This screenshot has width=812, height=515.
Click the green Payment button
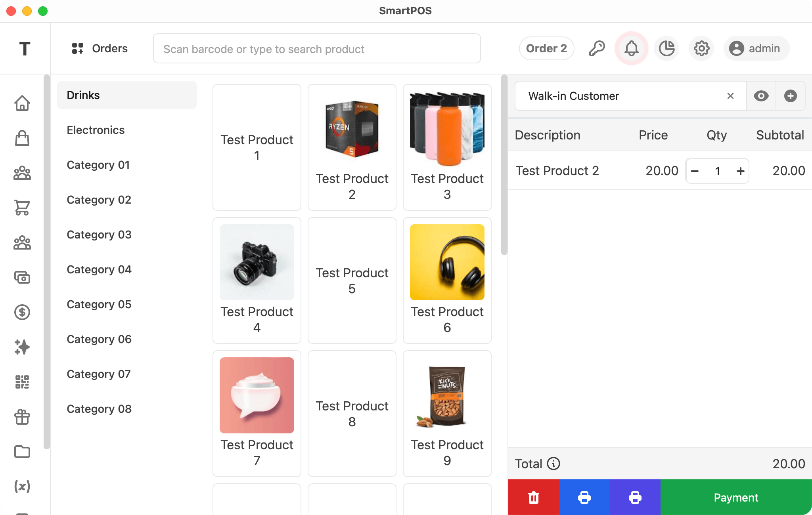point(736,498)
